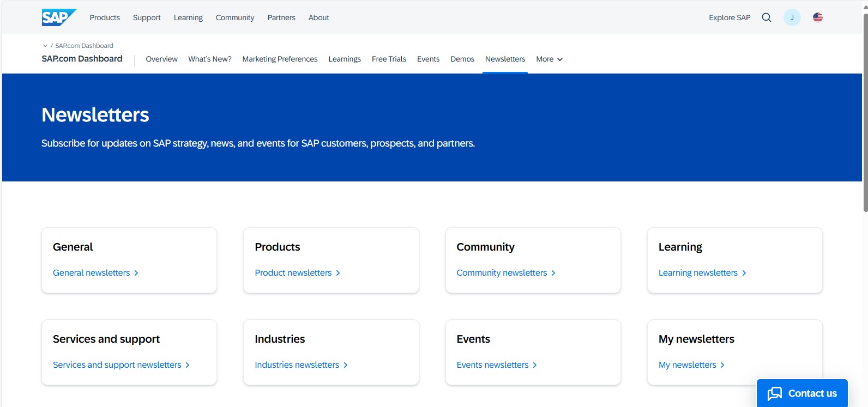Open the user profile avatar
Viewport: 868px width, 407px height.
tap(792, 17)
